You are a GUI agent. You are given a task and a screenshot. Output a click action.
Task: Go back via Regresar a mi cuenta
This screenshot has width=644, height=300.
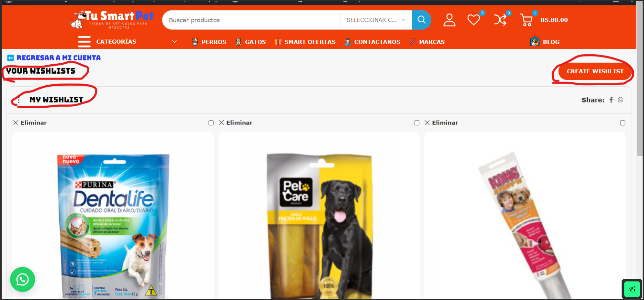pyautogui.click(x=59, y=58)
